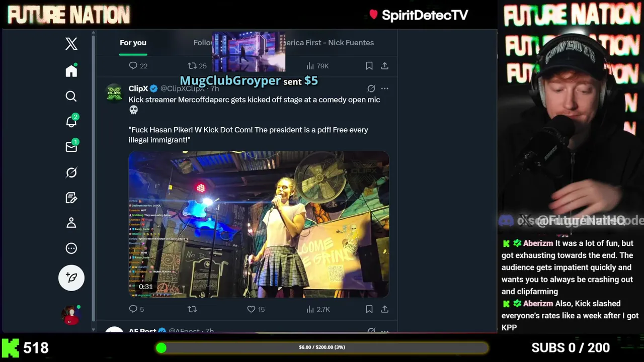View ClipX post analytics 2.7K views
Screen dimensions: 644x362
(318, 309)
